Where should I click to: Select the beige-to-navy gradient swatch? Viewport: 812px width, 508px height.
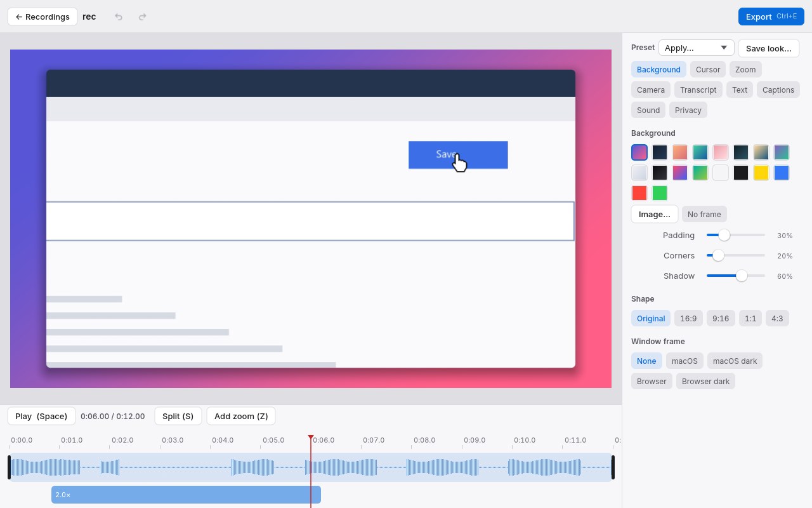761,152
